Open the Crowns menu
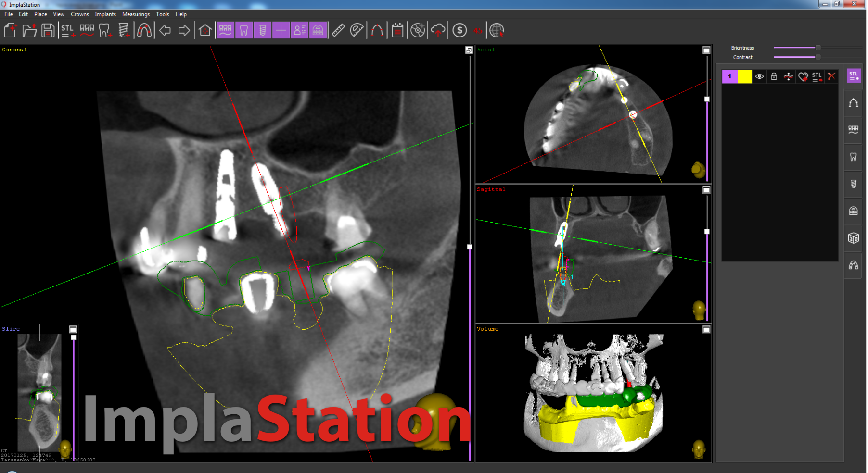The image size is (868, 473). (x=80, y=14)
